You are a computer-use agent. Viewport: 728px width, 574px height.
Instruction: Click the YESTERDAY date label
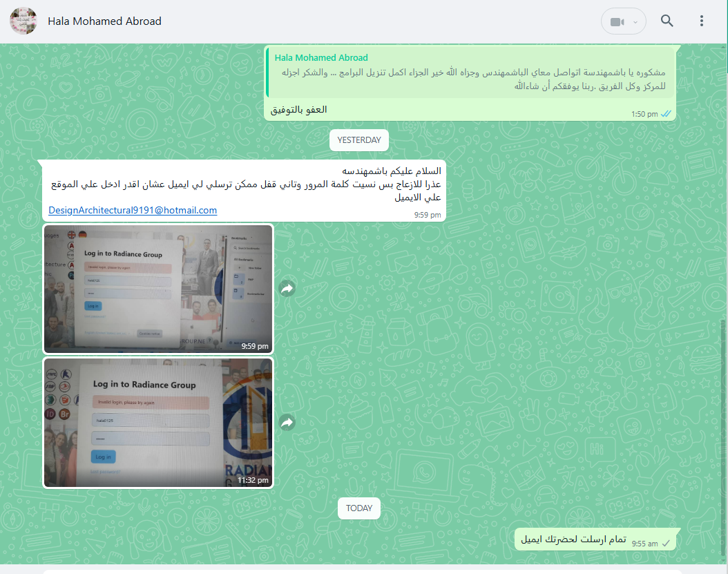point(359,140)
